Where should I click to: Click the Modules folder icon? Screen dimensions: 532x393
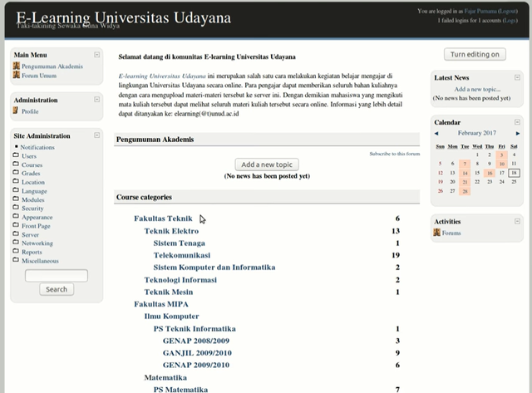click(16, 199)
